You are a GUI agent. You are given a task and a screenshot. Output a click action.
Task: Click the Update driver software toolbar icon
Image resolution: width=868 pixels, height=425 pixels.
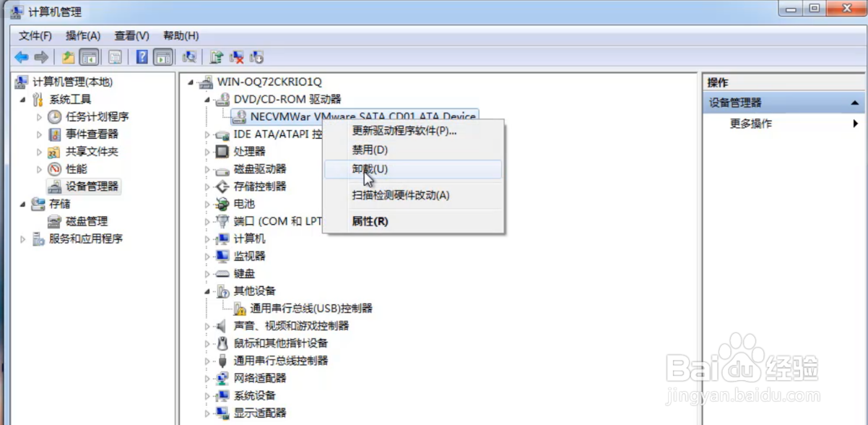(x=214, y=56)
